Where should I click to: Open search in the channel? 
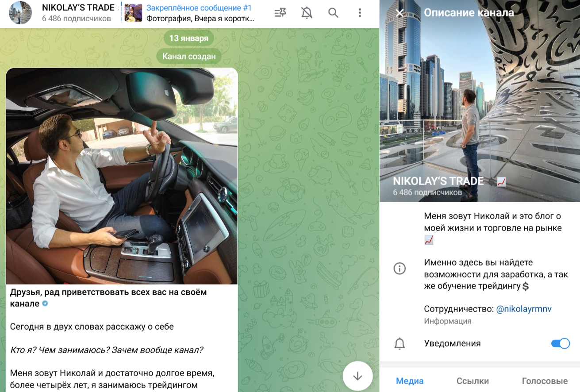coord(333,13)
